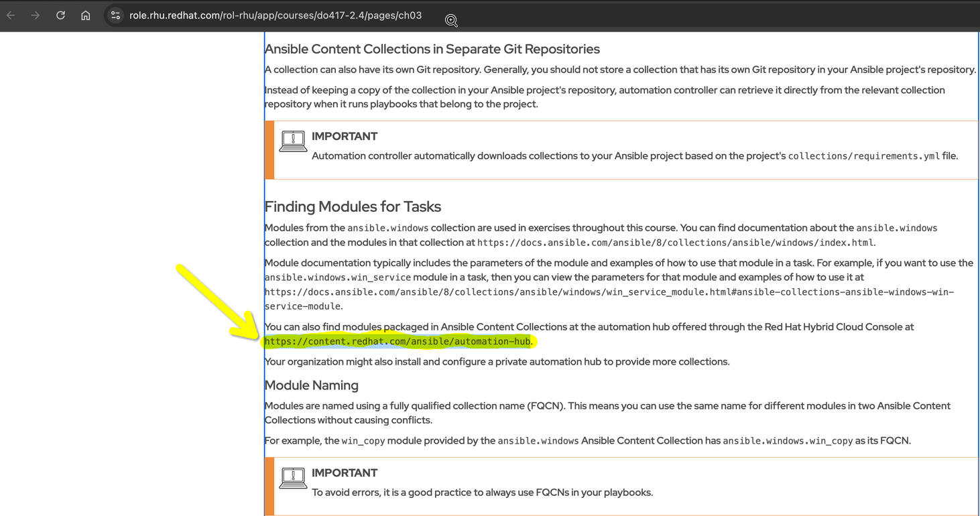Click the collections/requirements.yml code text
This screenshot has height=516, width=980.
tap(863, 156)
